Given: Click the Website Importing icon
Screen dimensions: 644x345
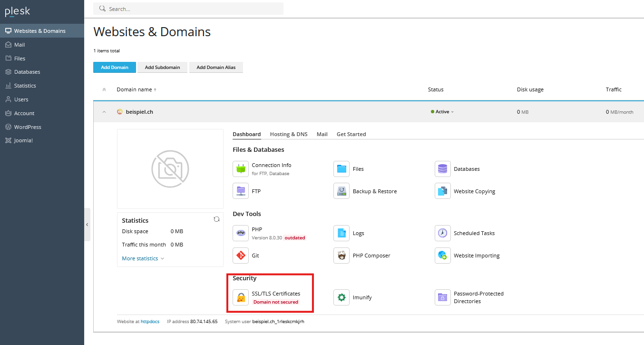Looking at the screenshot, I should tap(442, 256).
